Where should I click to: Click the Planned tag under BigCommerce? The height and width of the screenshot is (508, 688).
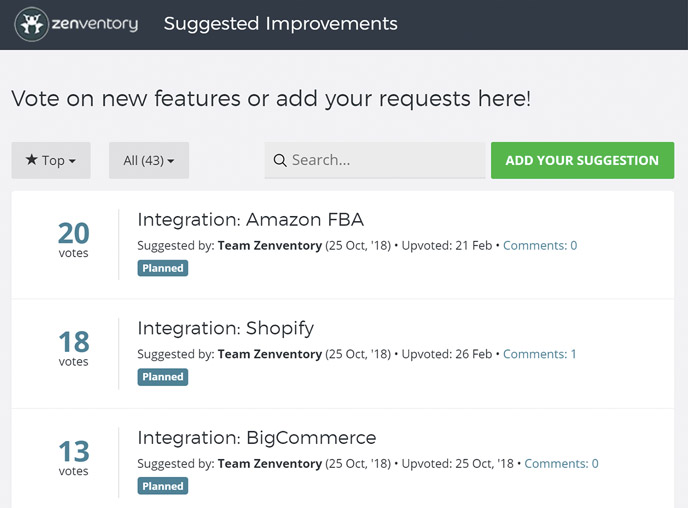coord(163,486)
